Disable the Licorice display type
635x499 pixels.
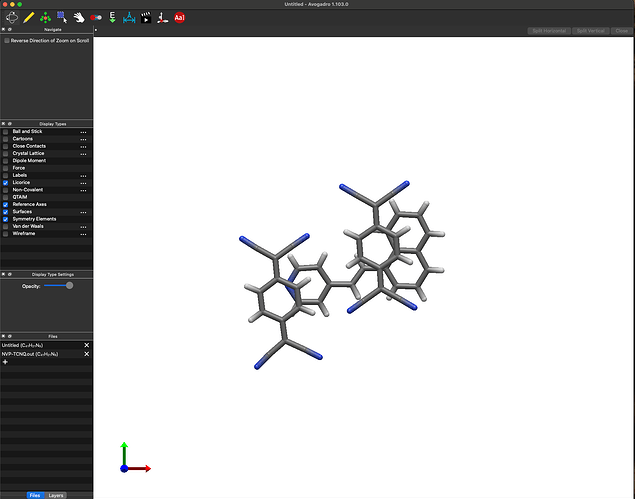click(5, 183)
